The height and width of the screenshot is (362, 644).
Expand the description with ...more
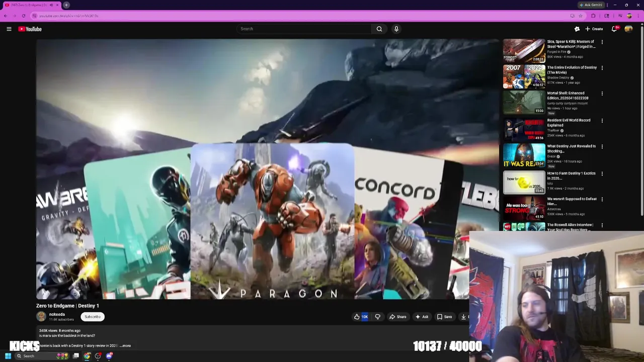click(125, 345)
